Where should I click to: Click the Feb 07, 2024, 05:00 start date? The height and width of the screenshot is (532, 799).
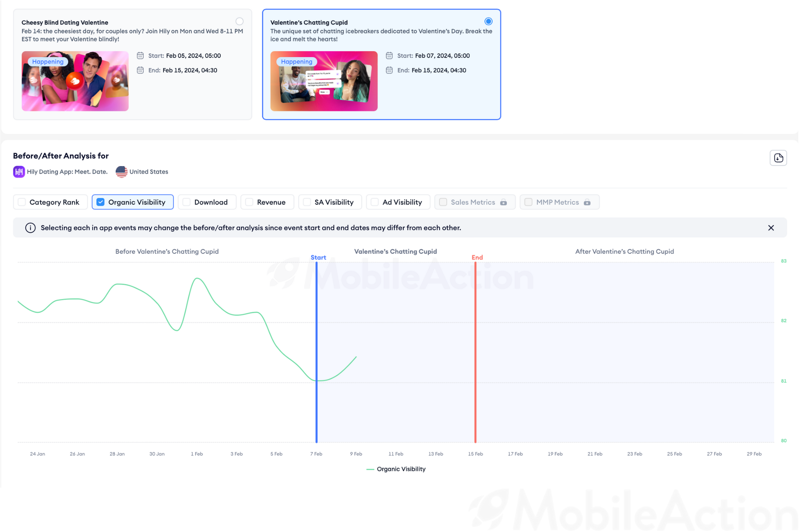point(442,56)
